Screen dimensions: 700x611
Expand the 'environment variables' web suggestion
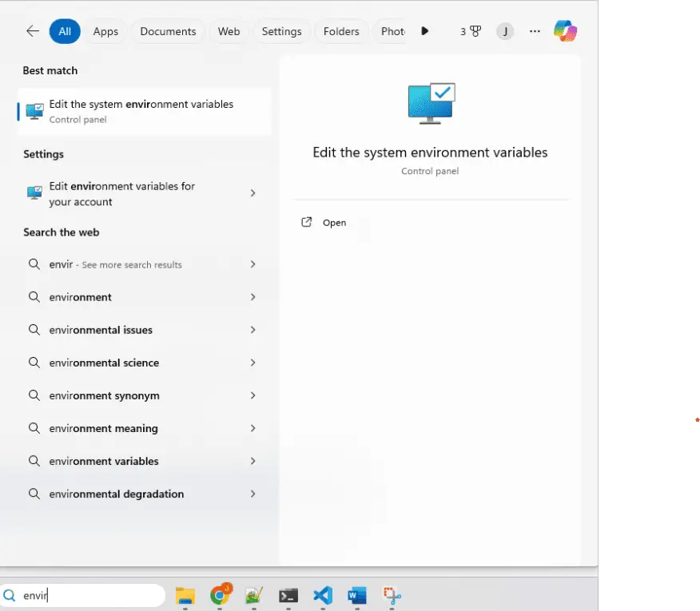(x=253, y=461)
